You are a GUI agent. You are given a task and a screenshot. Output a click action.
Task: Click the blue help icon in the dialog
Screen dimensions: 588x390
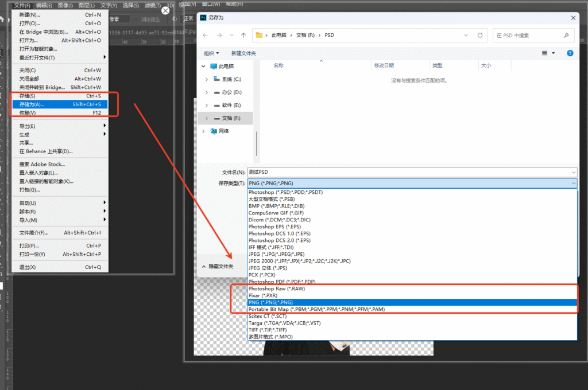(570, 53)
